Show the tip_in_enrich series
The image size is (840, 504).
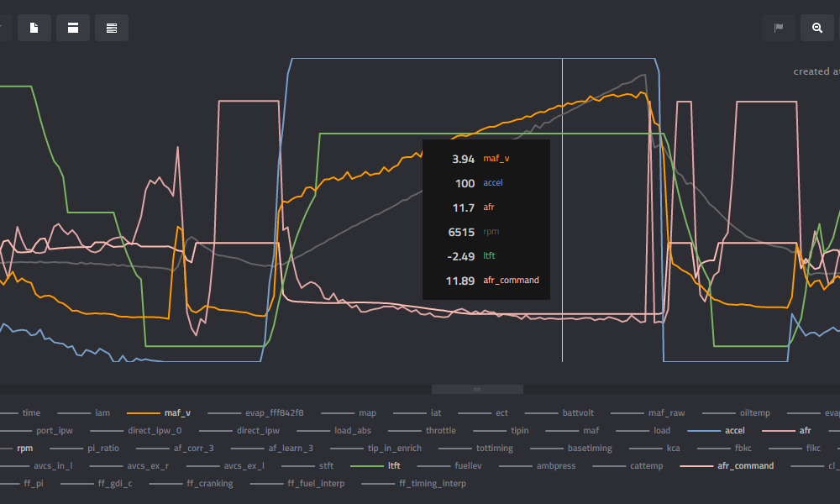coord(394,449)
